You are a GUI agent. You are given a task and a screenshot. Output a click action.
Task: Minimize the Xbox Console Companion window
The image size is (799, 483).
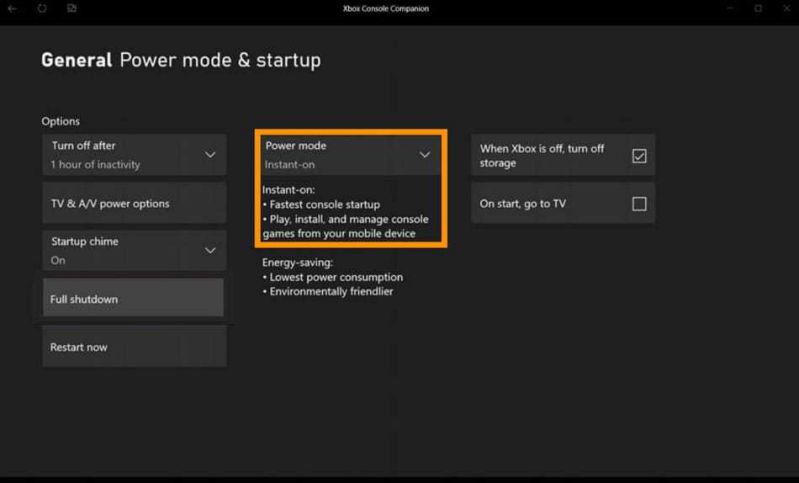pos(730,8)
